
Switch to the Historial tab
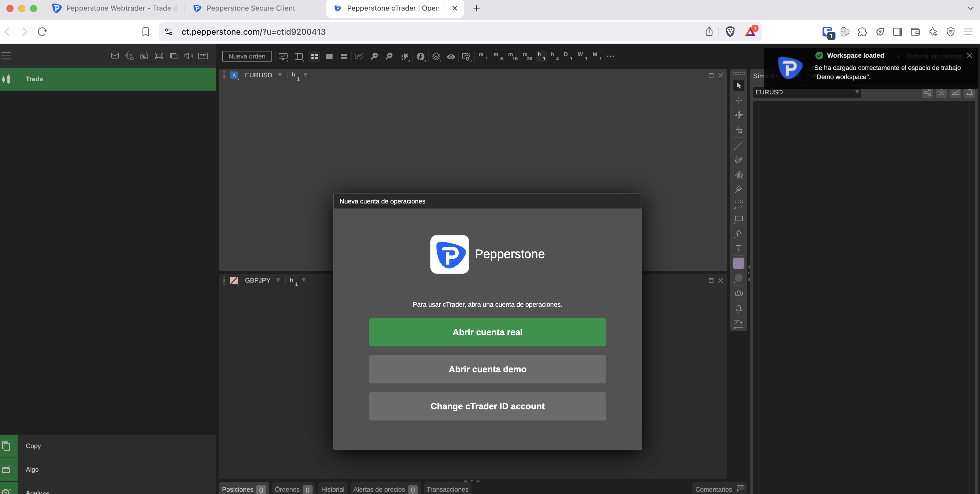333,489
